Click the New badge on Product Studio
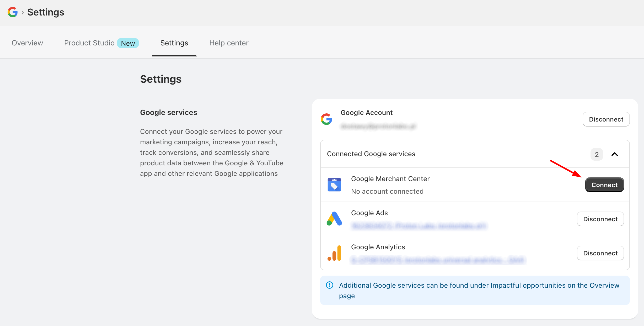 128,43
